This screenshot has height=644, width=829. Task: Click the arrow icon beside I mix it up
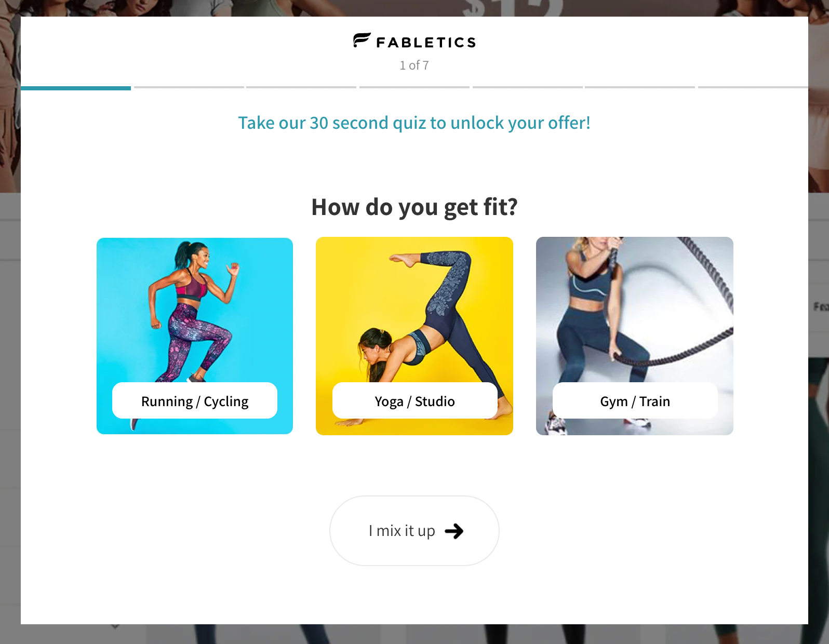[x=454, y=531]
